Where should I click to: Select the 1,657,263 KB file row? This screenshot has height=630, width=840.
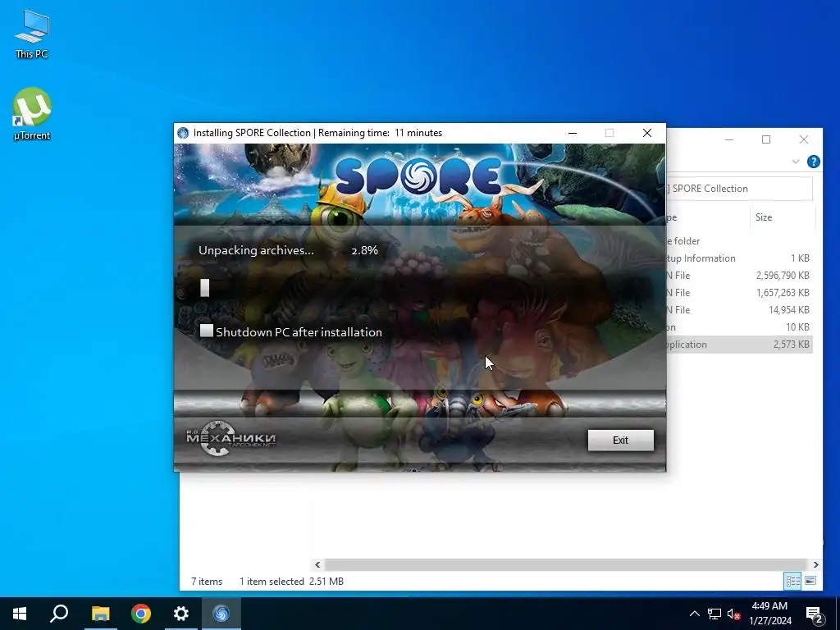click(x=739, y=293)
